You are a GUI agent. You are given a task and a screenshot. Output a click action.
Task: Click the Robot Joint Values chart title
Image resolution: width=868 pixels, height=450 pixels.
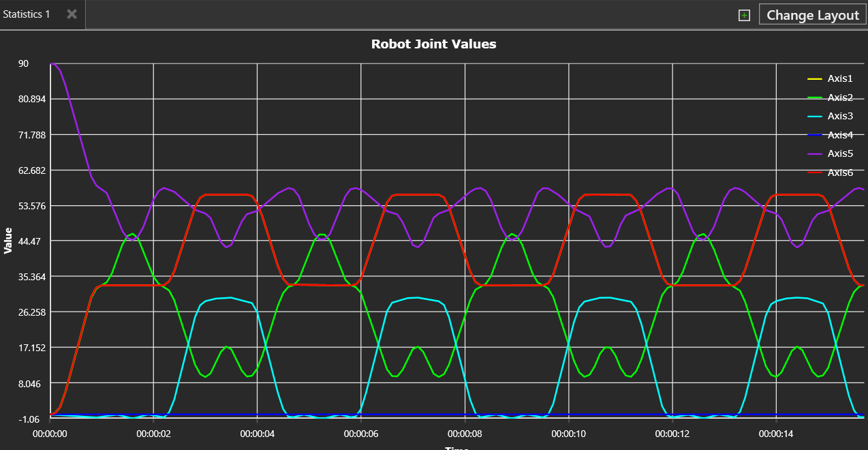tap(433, 44)
